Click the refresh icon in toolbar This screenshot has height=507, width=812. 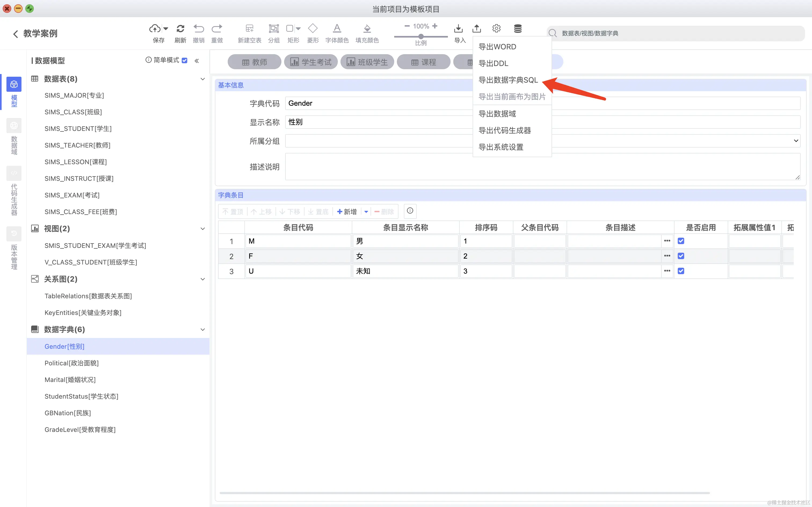coord(180,28)
